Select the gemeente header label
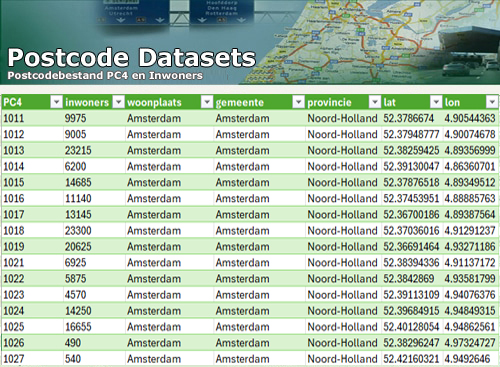Screen dimensions: 500x367 [240, 102]
